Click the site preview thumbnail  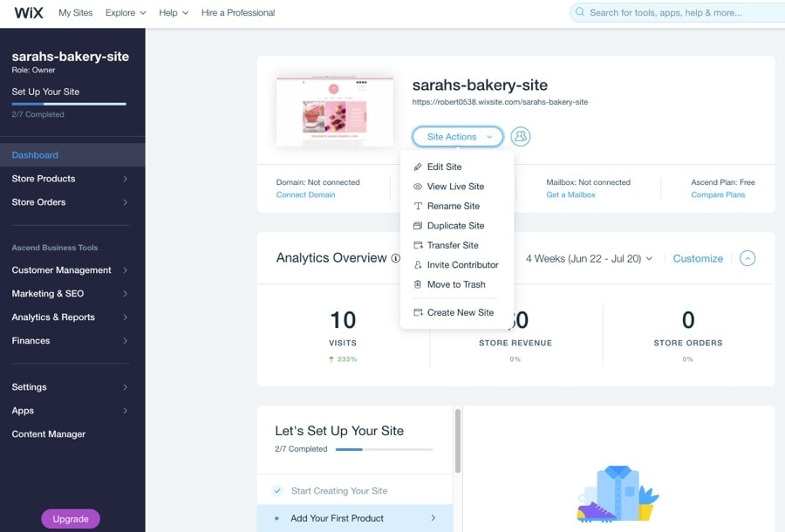point(334,112)
